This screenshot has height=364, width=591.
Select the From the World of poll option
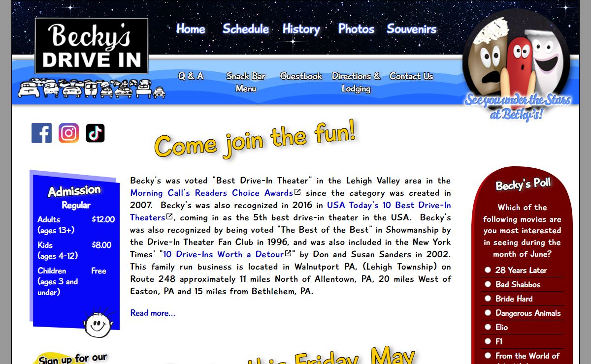click(488, 355)
